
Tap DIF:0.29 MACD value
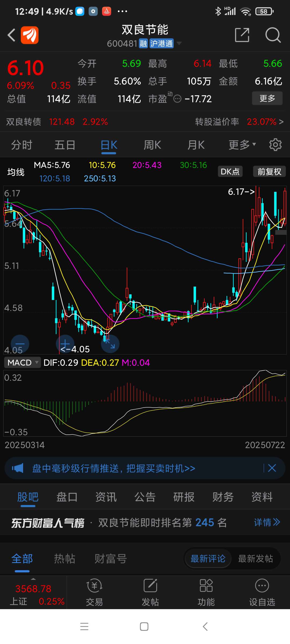tap(61, 363)
